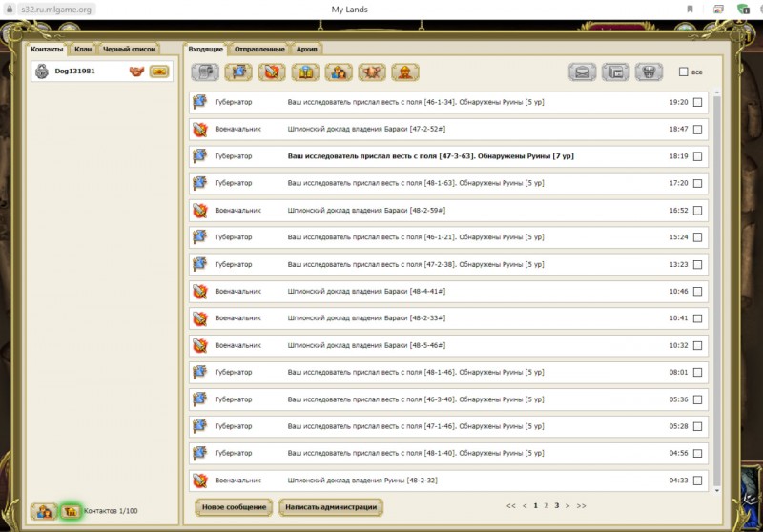Filter messages by the gray scroll icon
This screenshot has height=532, width=763.
pyautogui.click(x=205, y=72)
